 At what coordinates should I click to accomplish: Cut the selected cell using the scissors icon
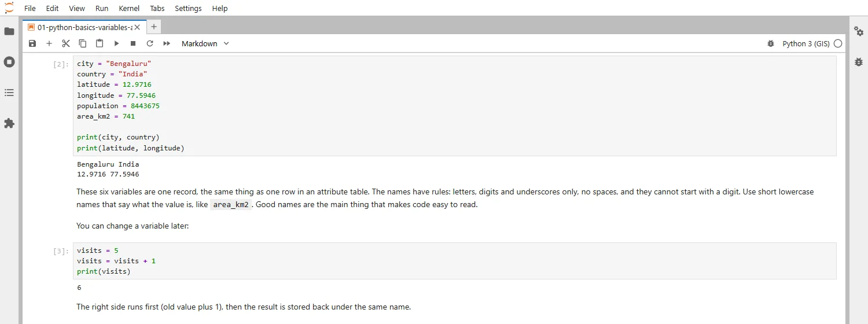pyautogui.click(x=66, y=43)
